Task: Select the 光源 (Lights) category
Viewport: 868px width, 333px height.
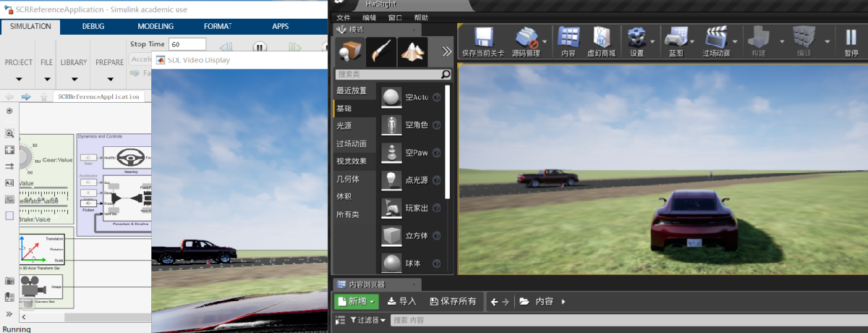Action: point(344,126)
